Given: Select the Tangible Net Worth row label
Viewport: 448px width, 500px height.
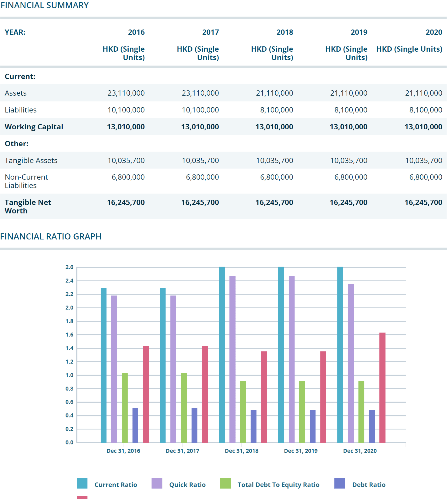Looking at the screenshot, I should (28, 207).
